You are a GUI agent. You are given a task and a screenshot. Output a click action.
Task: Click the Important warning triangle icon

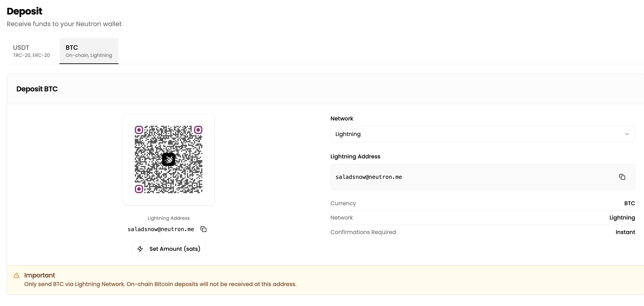pos(17,275)
